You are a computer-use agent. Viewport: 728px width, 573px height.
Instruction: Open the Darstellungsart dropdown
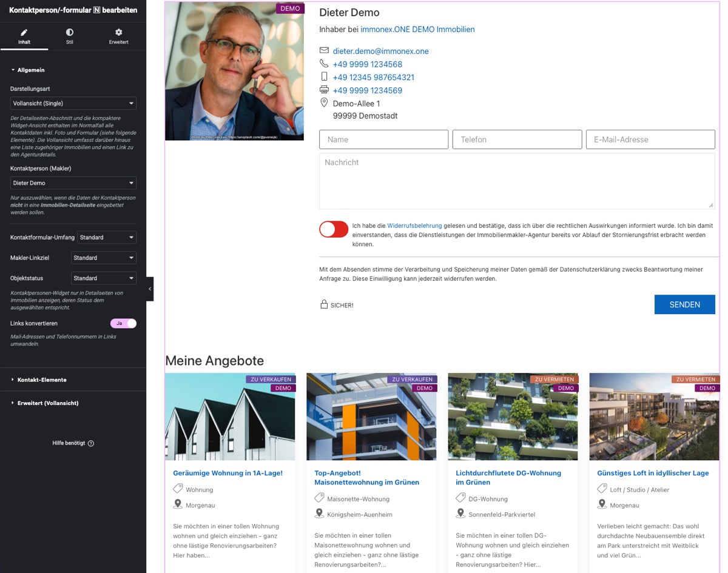pyautogui.click(x=73, y=103)
